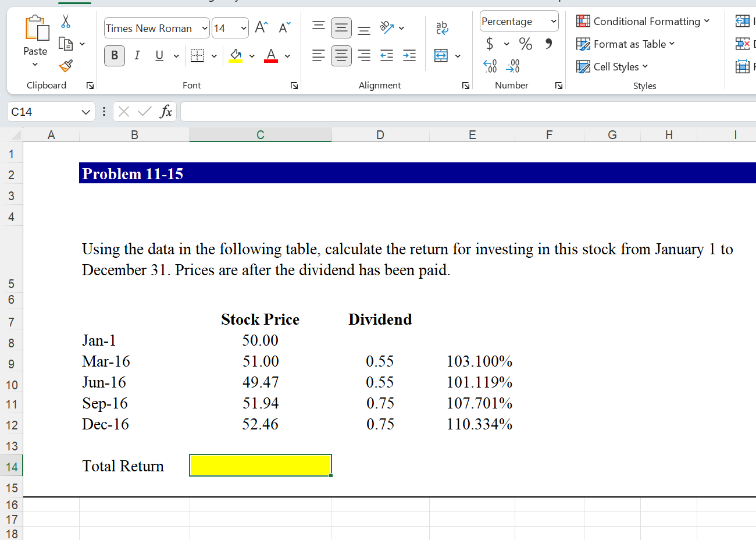Change the font color using the red swatch
The width and height of the screenshot is (756, 540).
[270, 54]
